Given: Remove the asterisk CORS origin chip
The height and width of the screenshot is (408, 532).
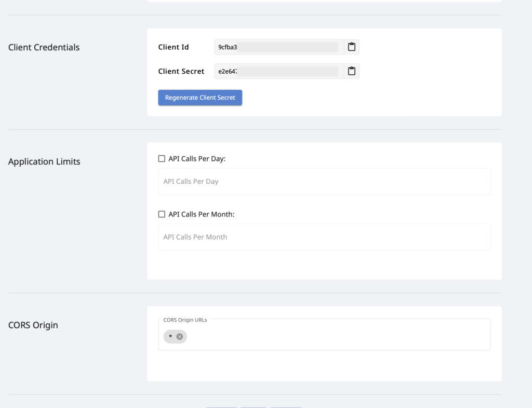Looking at the screenshot, I should click(x=180, y=337).
